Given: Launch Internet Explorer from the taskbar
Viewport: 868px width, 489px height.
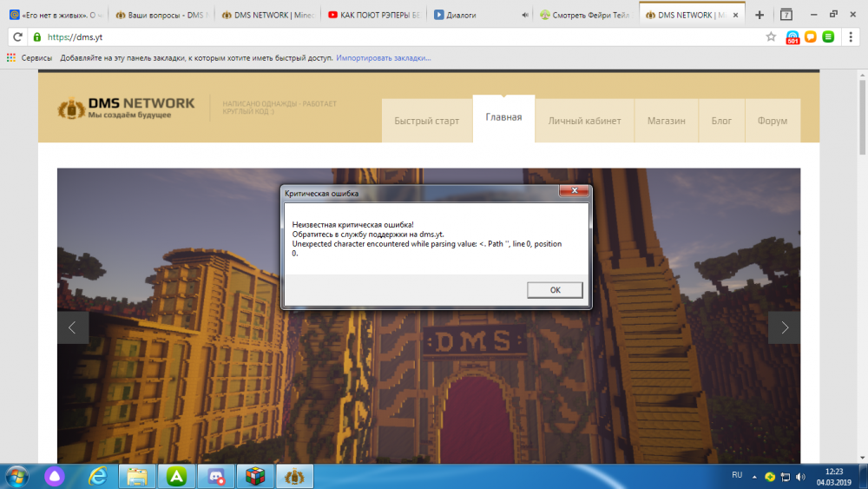Looking at the screenshot, I should click(98, 476).
